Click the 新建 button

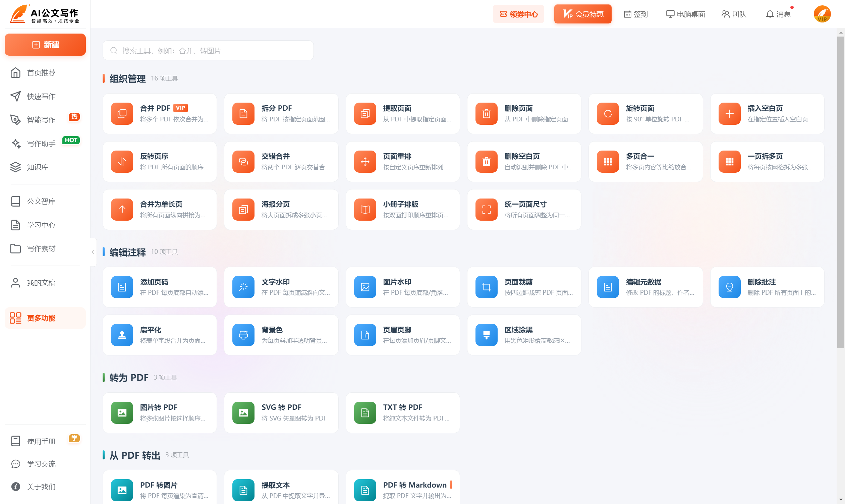(x=45, y=45)
